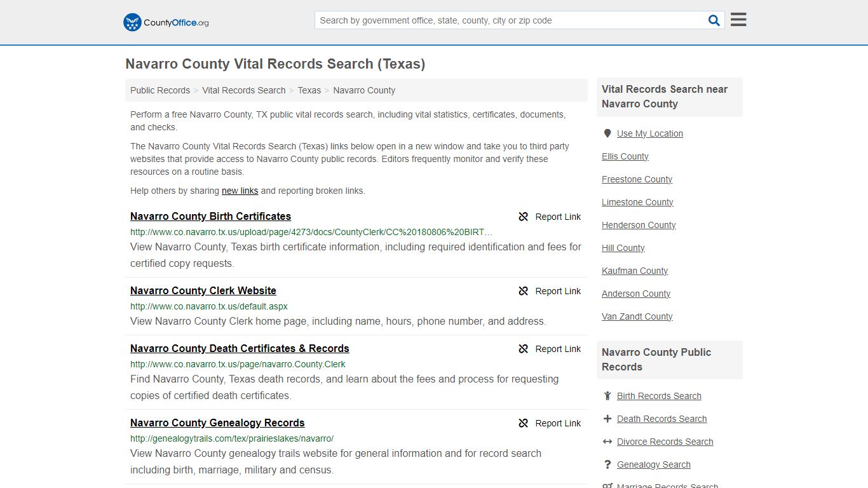Screen dimensions: 868x488
Task: Open the hamburger menu
Action: [x=738, y=20]
